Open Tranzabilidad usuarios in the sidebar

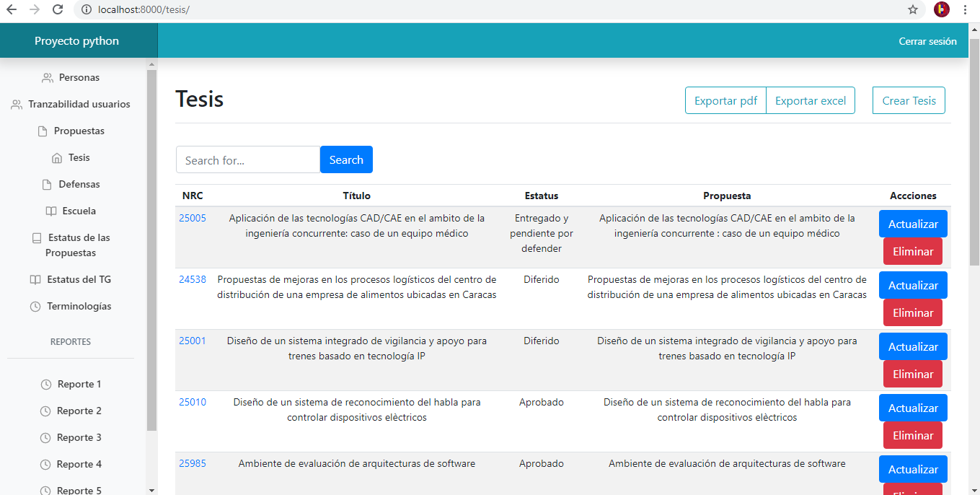click(x=71, y=104)
